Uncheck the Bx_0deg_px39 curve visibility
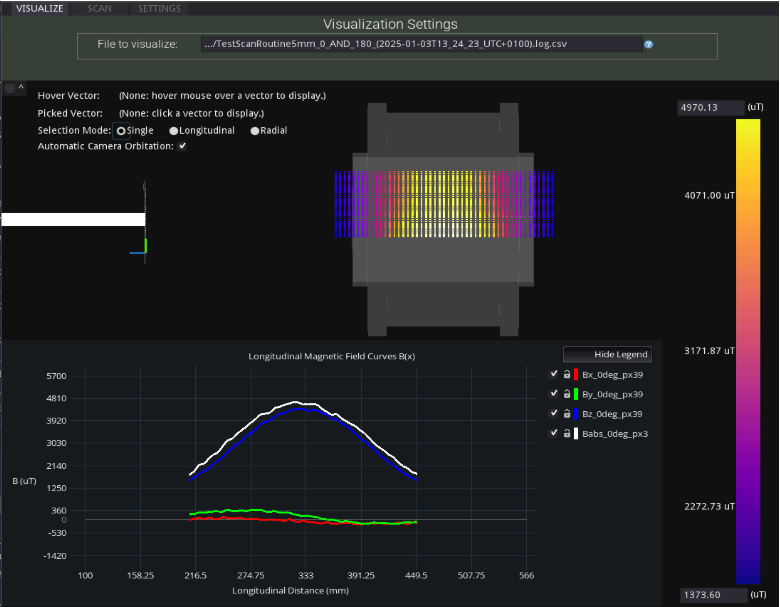This screenshot has width=780, height=607. (x=555, y=374)
